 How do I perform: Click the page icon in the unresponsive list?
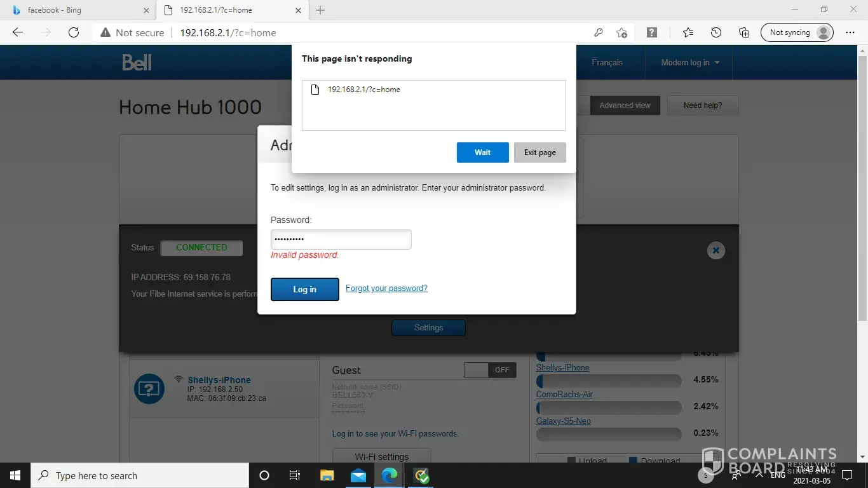click(x=315, y=90)
